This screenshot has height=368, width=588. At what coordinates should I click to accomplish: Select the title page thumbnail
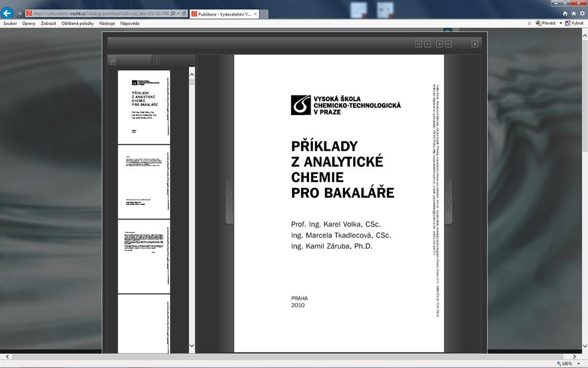point(144,107)
